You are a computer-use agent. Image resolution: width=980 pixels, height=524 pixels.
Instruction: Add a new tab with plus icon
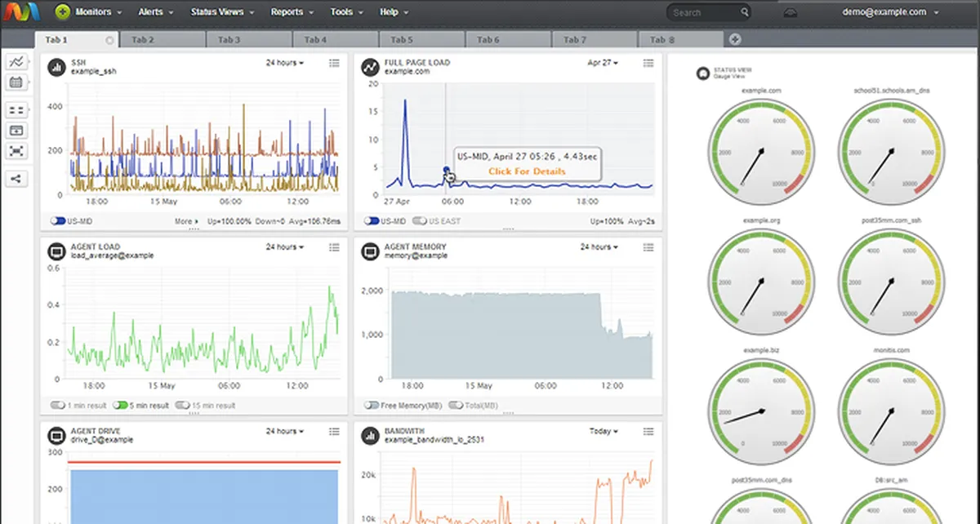(735, 39)
